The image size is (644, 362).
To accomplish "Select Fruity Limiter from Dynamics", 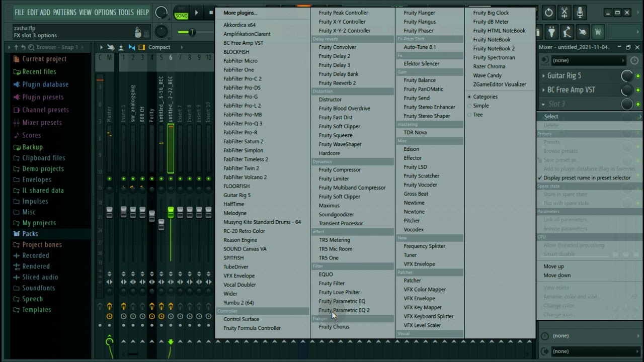I will pyautogui.click(x=334, y=179).
